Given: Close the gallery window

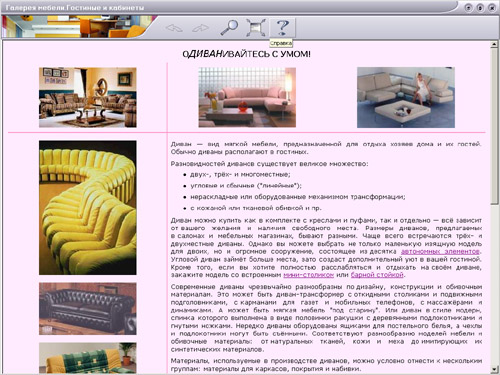Looking at the screenshot, I should (492, 7).
